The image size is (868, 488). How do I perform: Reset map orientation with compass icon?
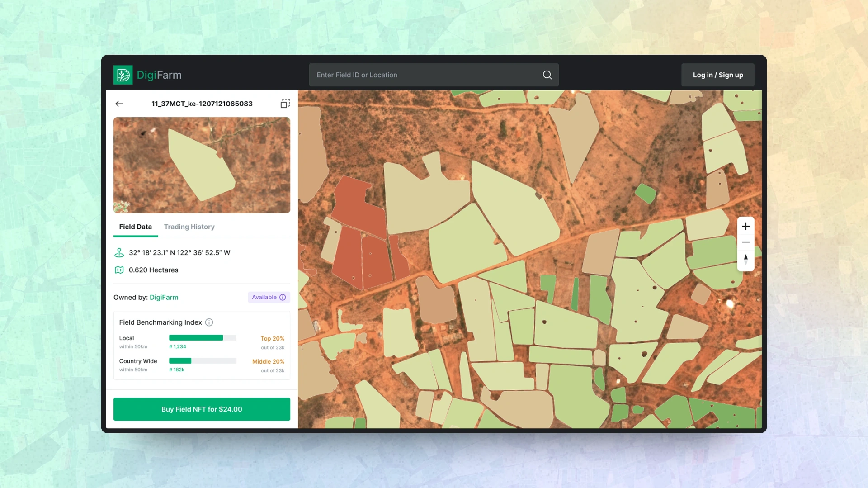pos(745,260)
